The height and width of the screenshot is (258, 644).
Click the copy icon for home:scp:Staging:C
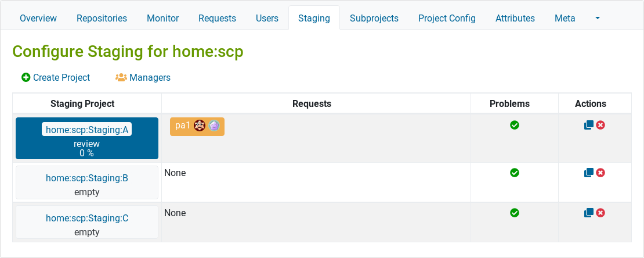pyautogui.click(x=589, y=213)
